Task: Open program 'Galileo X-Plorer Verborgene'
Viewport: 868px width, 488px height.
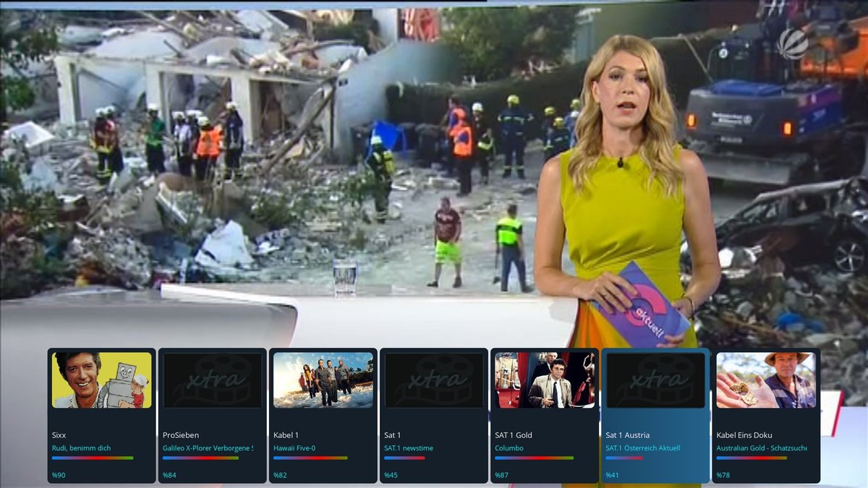Action: pos(208,448)
